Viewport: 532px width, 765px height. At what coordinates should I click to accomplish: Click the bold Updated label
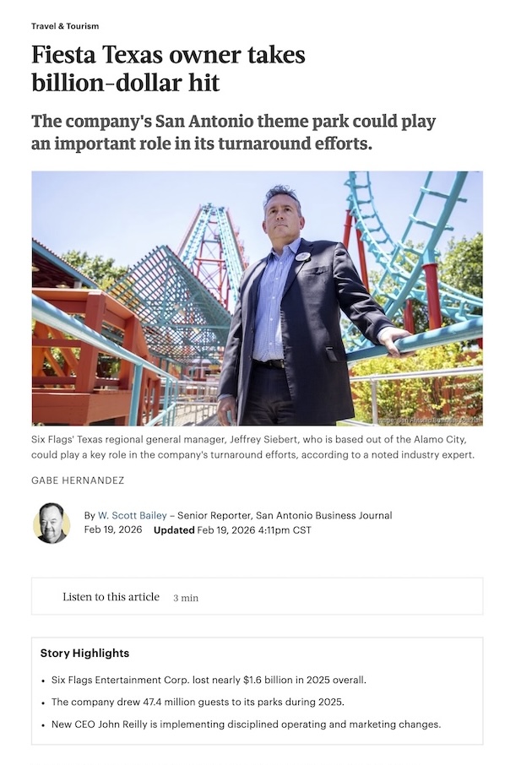coord(174,530)
